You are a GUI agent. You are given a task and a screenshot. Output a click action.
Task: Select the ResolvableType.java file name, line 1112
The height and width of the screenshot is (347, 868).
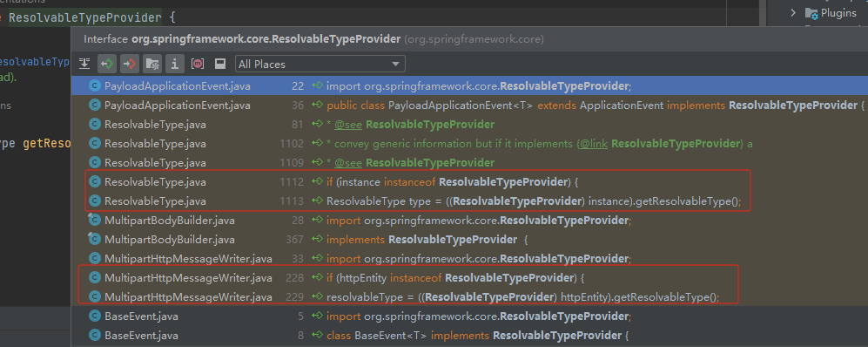click(155, 182)
